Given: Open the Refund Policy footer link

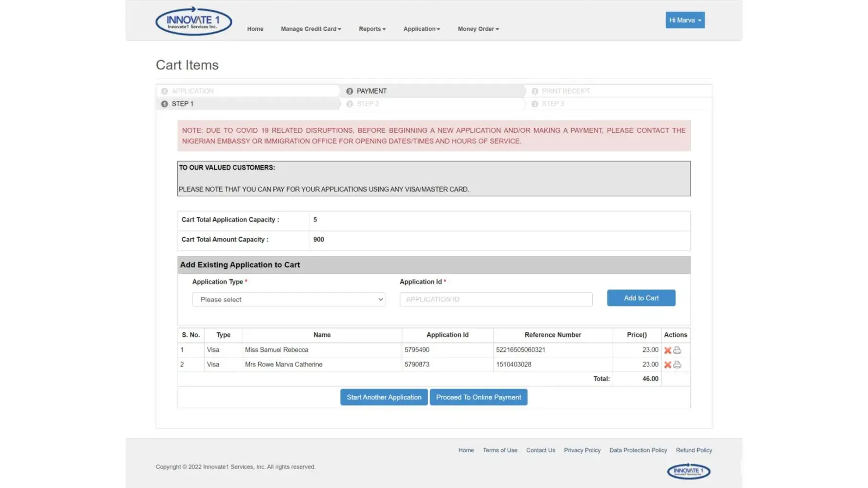Looking at the screenshot, I should click(x=694, y=450).
